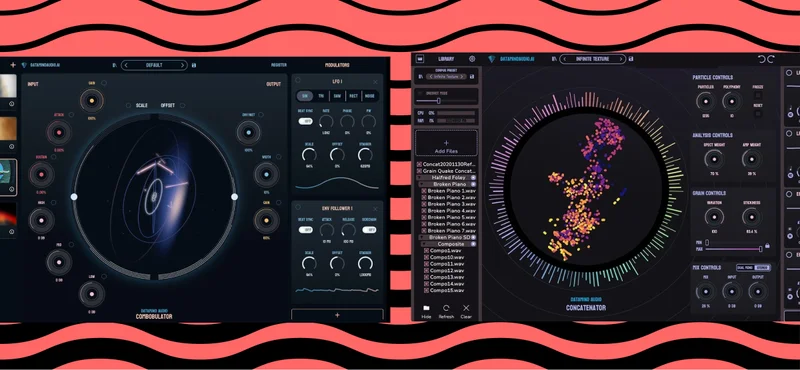Go to previous preset in Combobulator
This screenshot has width=800, height=370.
point(127,65)
